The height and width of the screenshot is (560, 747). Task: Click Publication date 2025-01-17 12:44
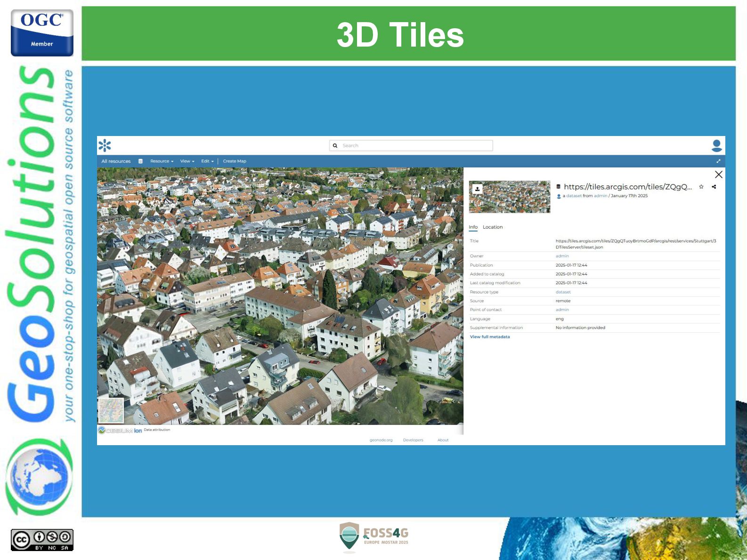tap(571, 265)
